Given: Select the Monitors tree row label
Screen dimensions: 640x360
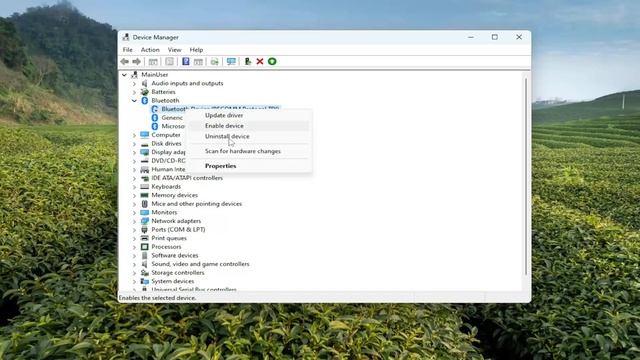Looking at the screenshot, I should tap(164, 212).
